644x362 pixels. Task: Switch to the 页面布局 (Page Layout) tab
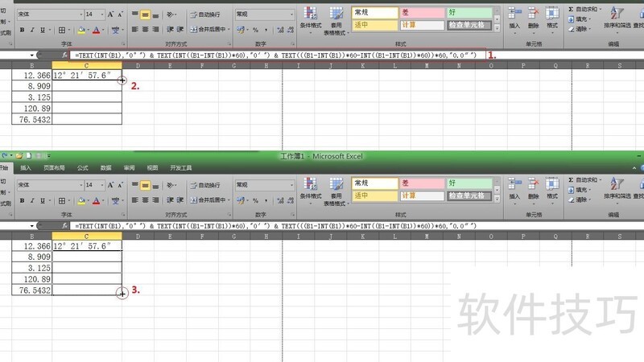[x=55, y=168]
